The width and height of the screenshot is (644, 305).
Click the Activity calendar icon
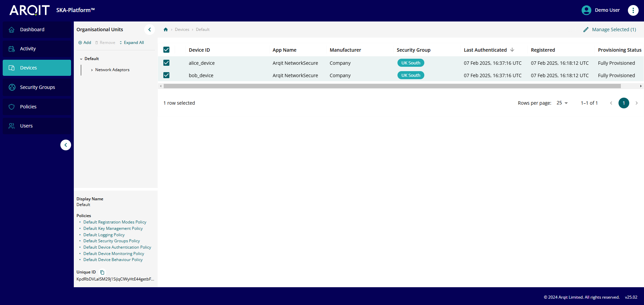click(12, 49)
